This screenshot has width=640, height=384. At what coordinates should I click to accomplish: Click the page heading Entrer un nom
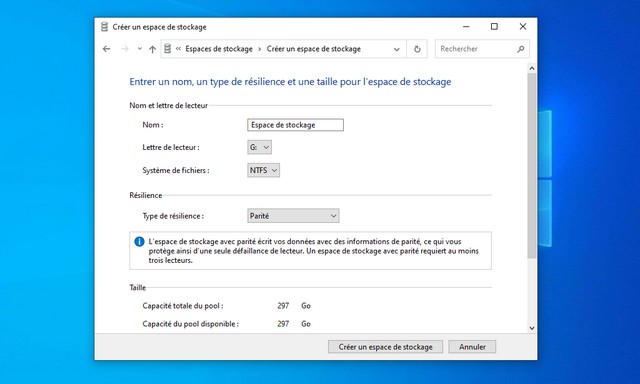coord(290,82)
